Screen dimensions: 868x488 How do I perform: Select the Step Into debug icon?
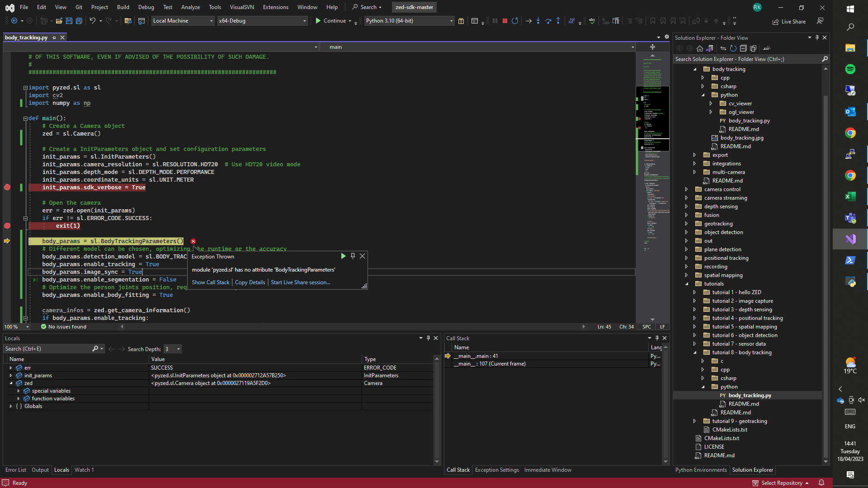[538, 21]
